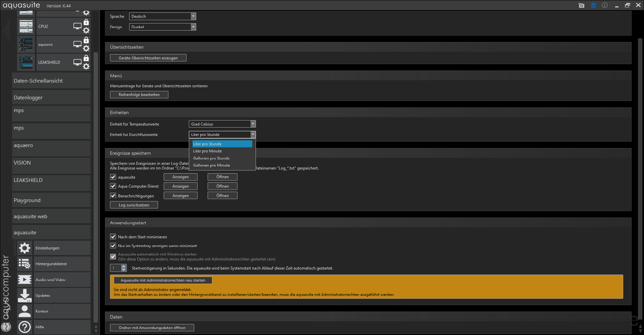Click the Log zurücksetzen button

coord(134,205)
